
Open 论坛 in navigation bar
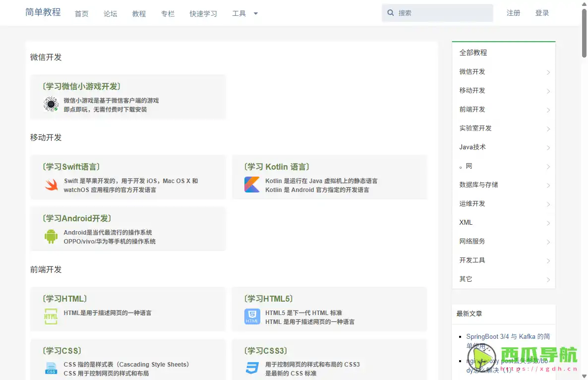coord(110,13)
